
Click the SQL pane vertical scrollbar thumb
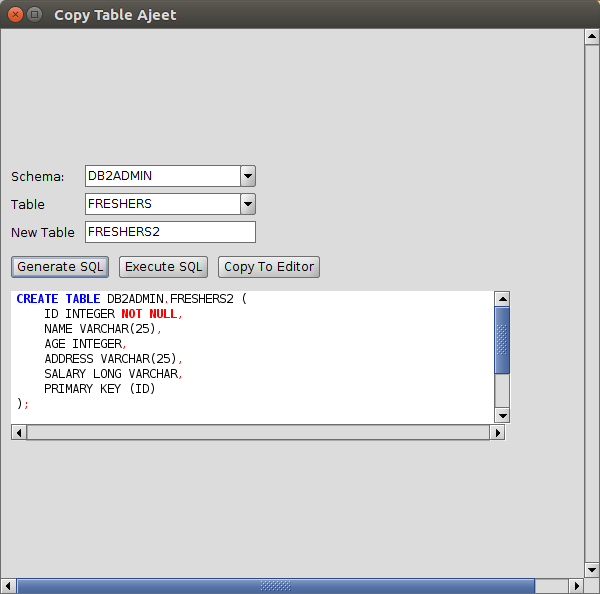point(502,340)
